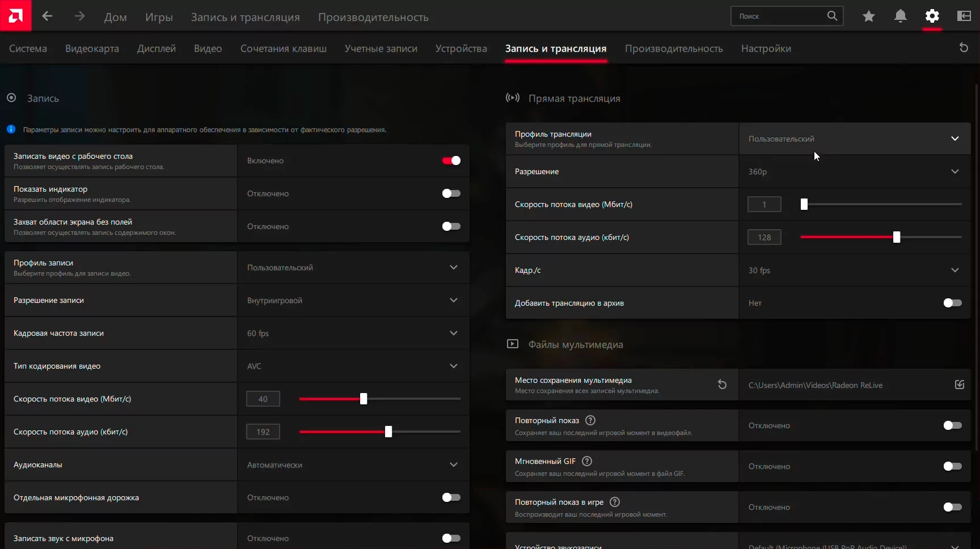Screen dimensions: 980x549
Task: Click streaming audio bitrate slider handle
Action: click(897, 237)
